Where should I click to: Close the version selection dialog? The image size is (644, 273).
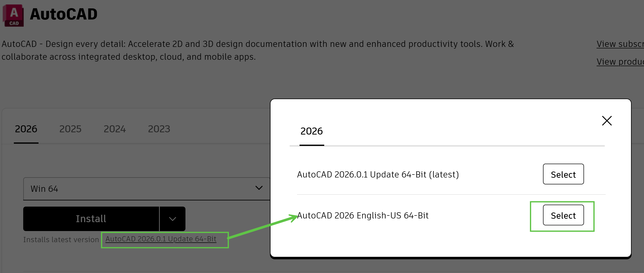pyautogui.click(x=606, y=121)
